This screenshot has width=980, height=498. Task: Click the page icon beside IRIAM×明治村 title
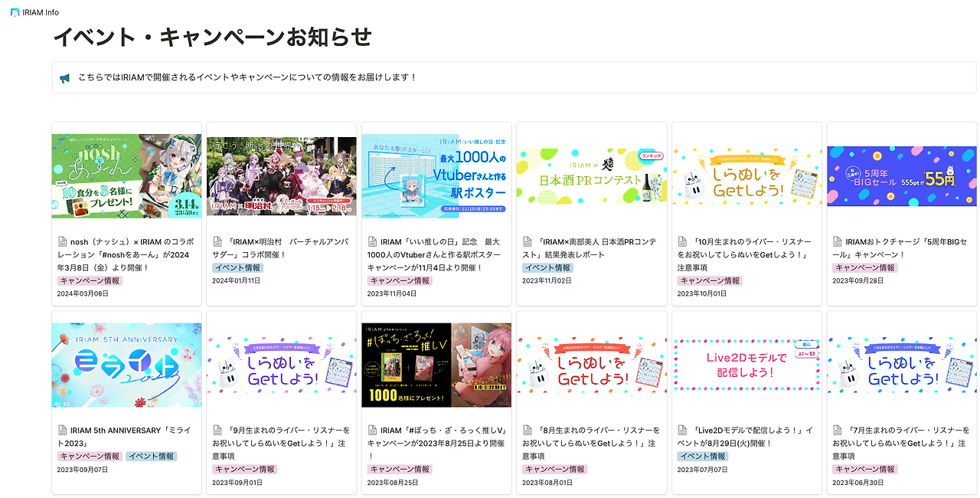point(217,241)
